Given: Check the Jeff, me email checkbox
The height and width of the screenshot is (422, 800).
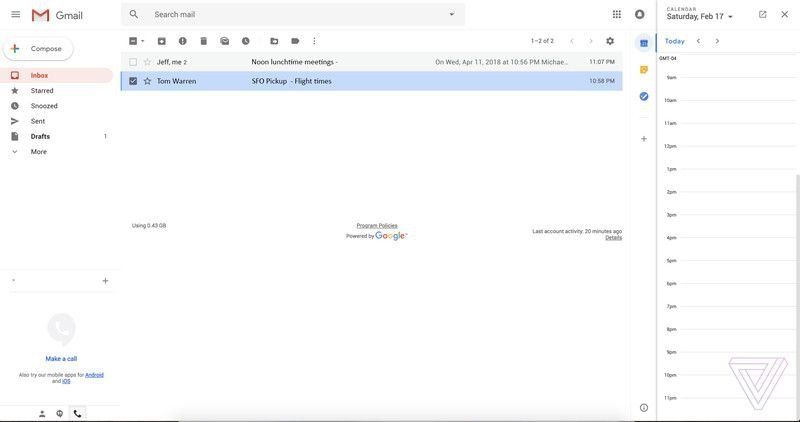Looking at the screenshot, I should [133, 62].
